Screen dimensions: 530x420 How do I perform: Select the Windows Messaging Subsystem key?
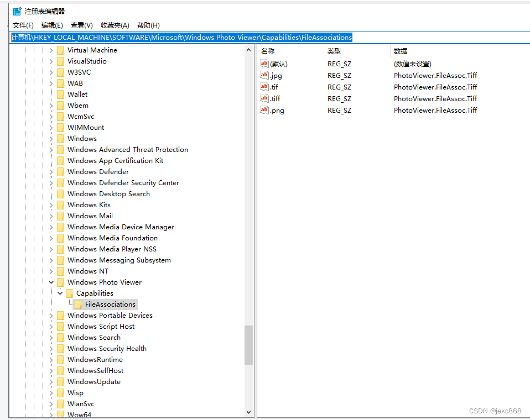tap(119, 260)
